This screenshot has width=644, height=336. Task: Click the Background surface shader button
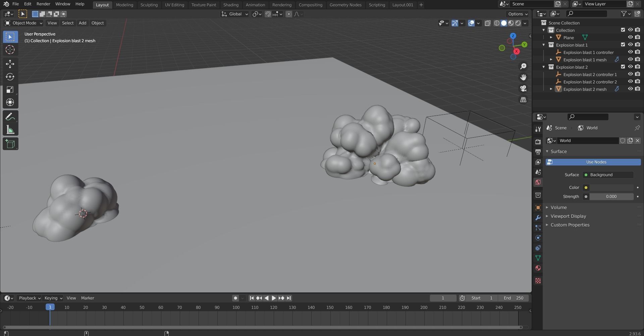pos(607,175)
